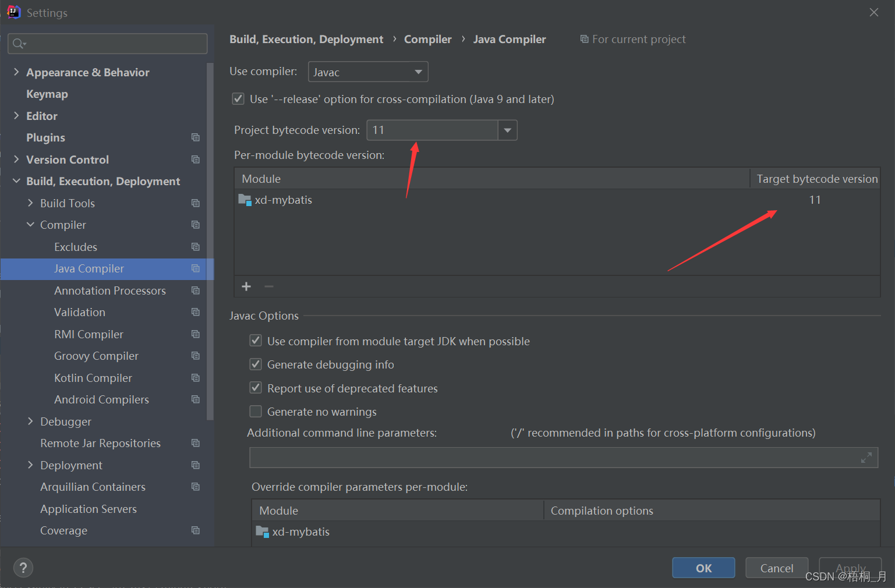Click the search magnifier icon in settings
The image size is (895, 588).
pyautogui.click(x=19, y=44)
